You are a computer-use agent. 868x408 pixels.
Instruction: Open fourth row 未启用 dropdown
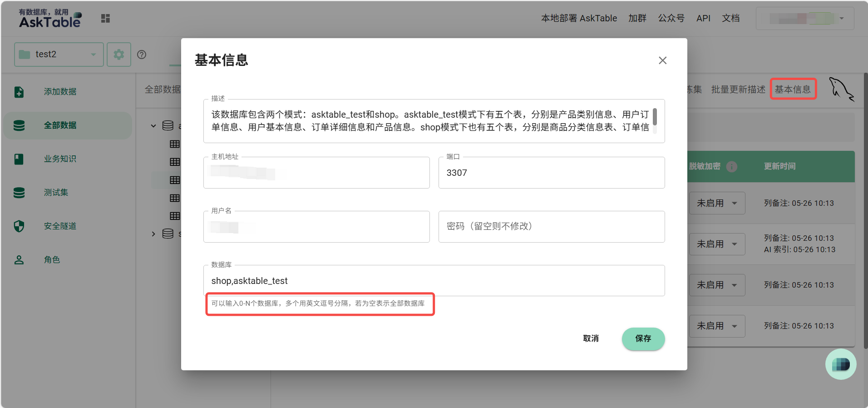(717, 326)
